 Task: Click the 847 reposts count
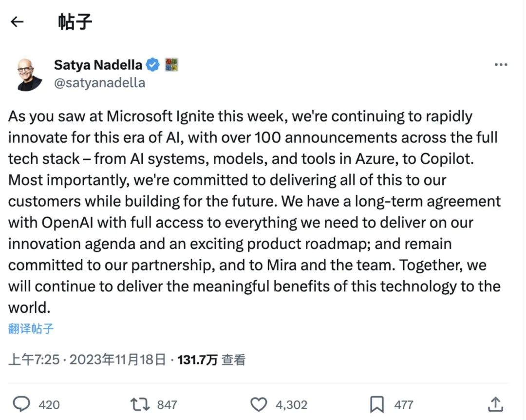coord(167,404)
